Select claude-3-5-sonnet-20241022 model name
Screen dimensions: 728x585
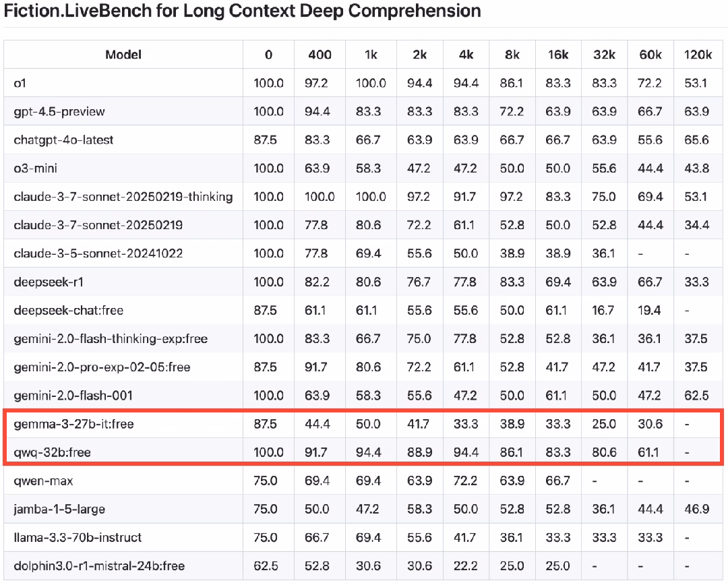tap(98, 253)
